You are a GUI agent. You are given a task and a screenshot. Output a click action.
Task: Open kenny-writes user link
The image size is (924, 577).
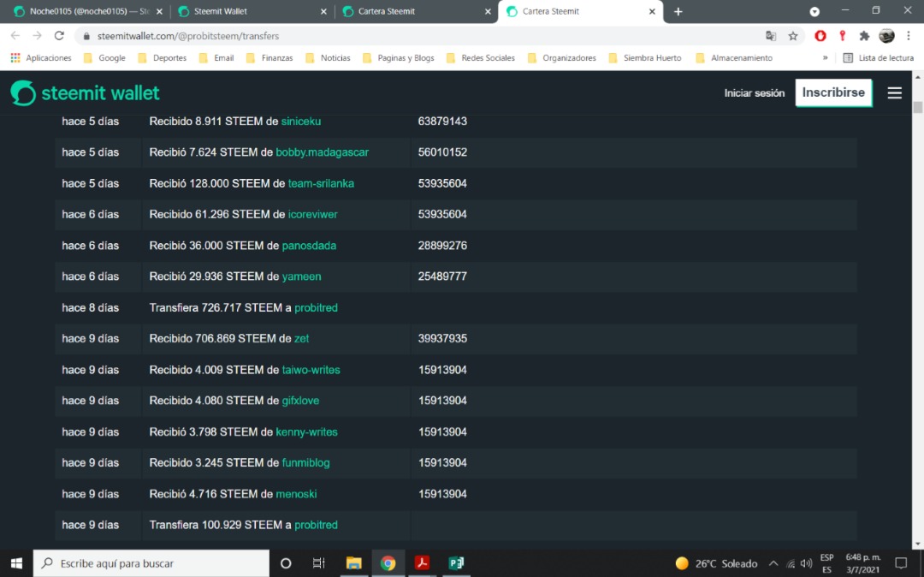click(306, 432)
